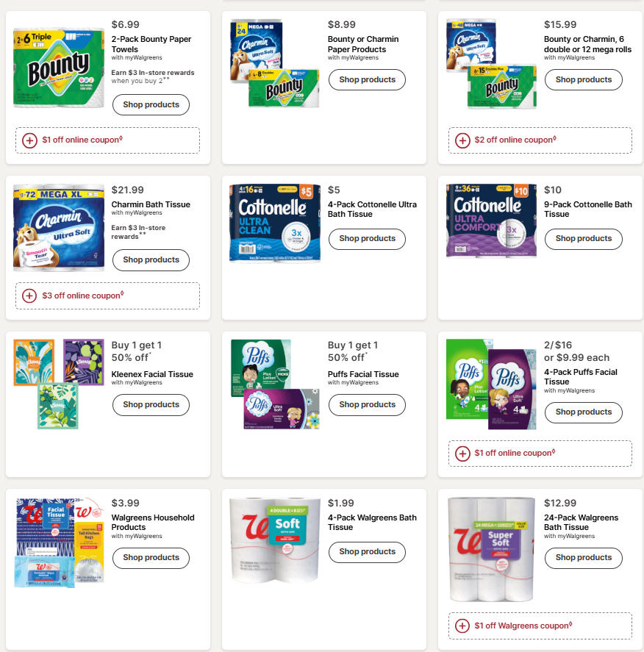The image size is (644, 652).
Task: Open the Cottonelle Ultra Comfort product image
Action: click(x=491, y=221)
